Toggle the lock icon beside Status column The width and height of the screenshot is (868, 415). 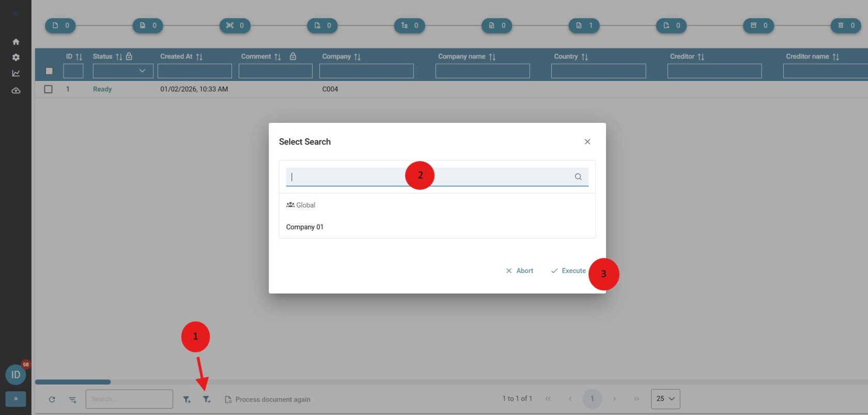point(129,56)
